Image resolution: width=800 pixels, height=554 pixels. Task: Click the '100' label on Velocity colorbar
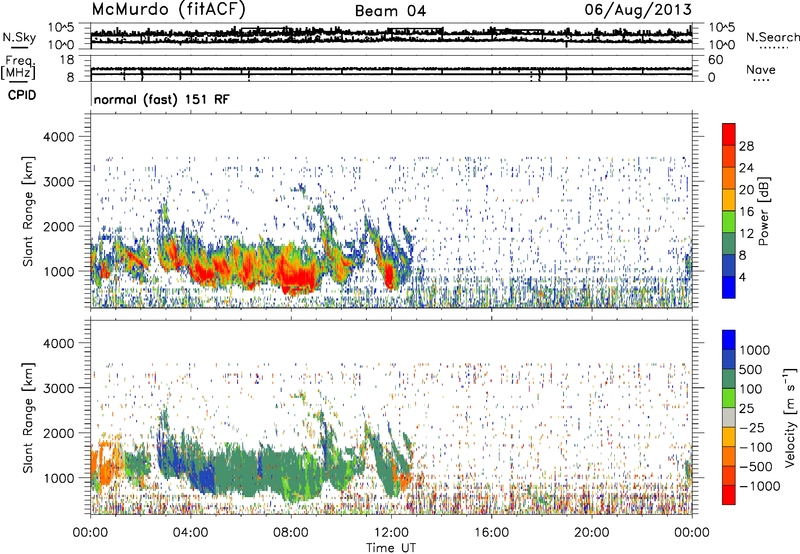(751, 389)
